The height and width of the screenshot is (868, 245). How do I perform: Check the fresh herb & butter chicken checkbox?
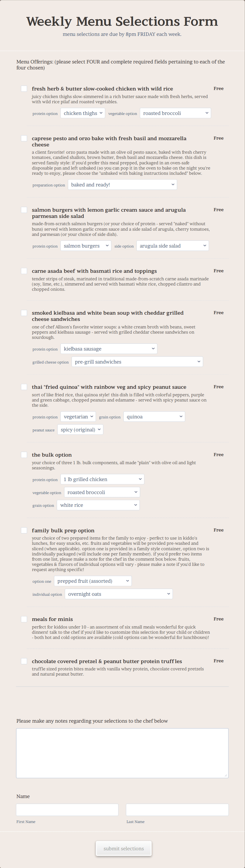tap(24, 89)
